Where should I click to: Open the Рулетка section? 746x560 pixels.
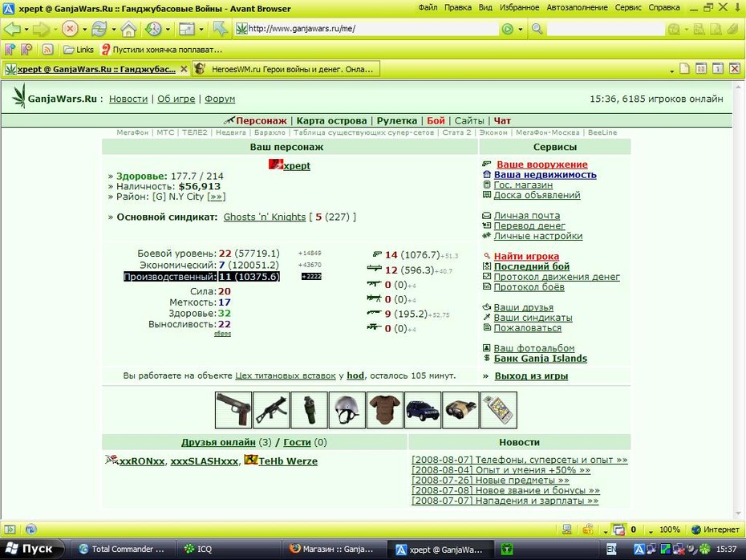coord(397,121)
